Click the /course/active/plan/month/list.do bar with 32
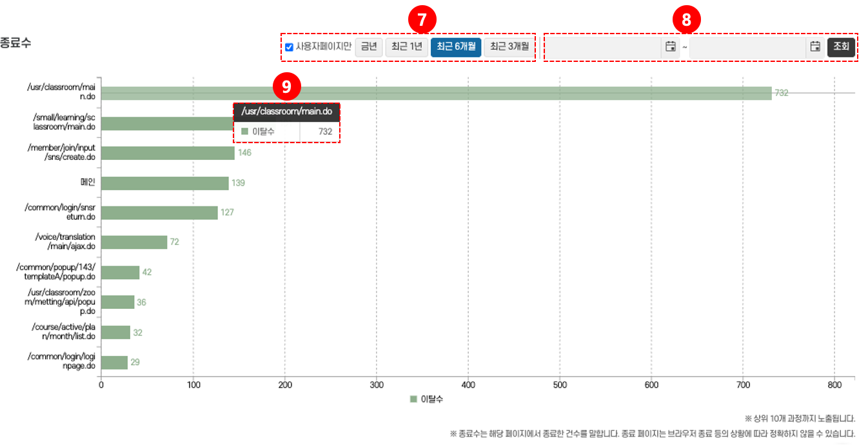The image size is (868, 445). [x=116, y=332]
